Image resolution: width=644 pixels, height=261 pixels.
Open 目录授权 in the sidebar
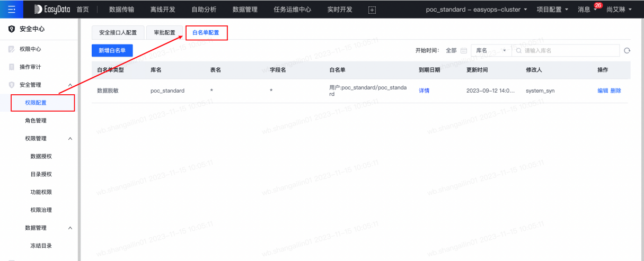tap(41, 174)
